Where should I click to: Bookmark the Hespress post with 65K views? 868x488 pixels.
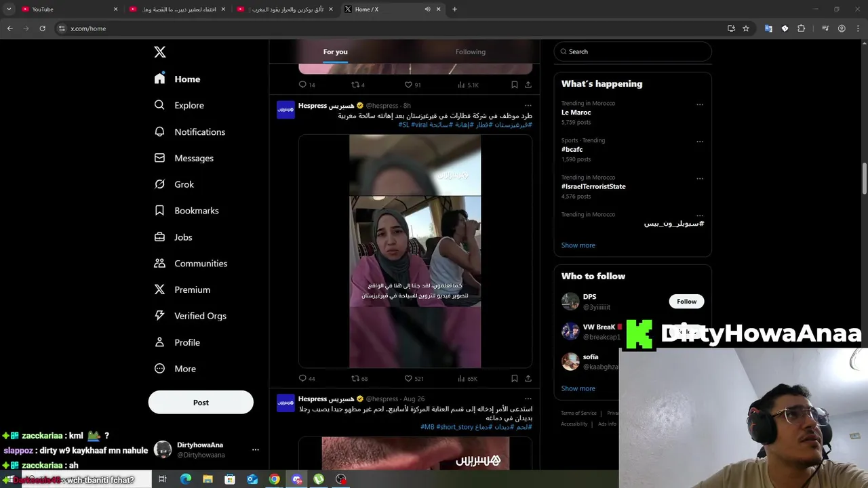(x=515, y=378)
